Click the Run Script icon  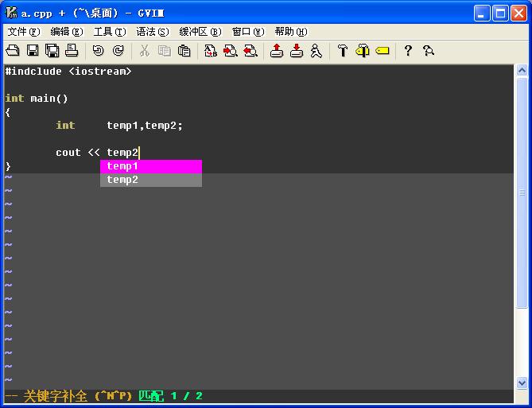click(316, 51)
